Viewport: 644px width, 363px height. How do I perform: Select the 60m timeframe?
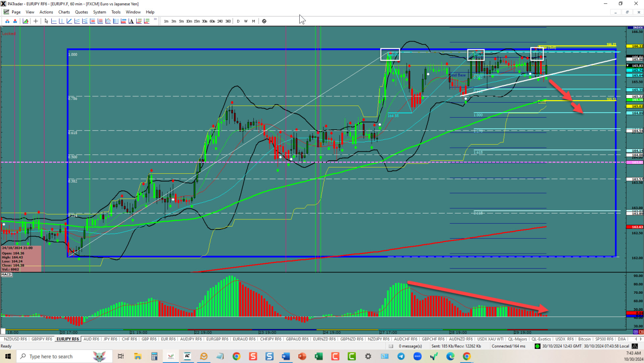[212, 21]
